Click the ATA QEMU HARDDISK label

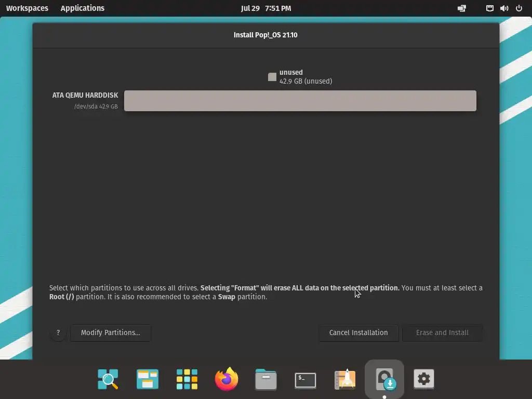click(85, 96)
